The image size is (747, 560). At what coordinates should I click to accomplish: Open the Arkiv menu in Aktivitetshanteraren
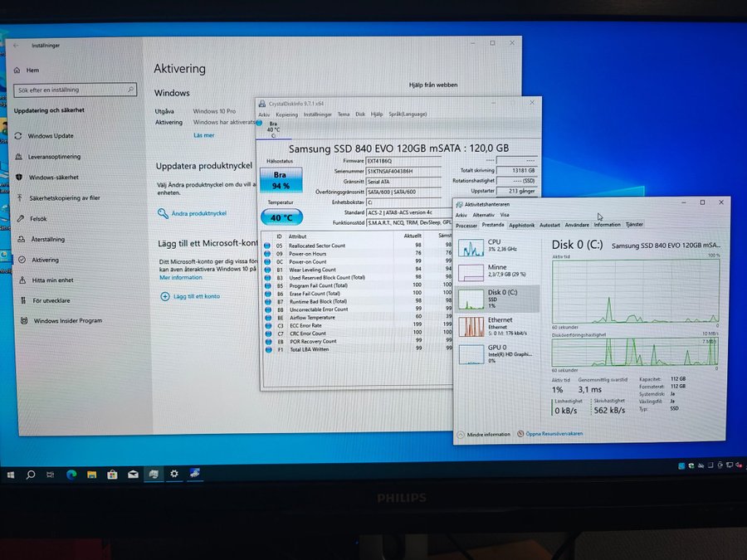pos(461,215)
